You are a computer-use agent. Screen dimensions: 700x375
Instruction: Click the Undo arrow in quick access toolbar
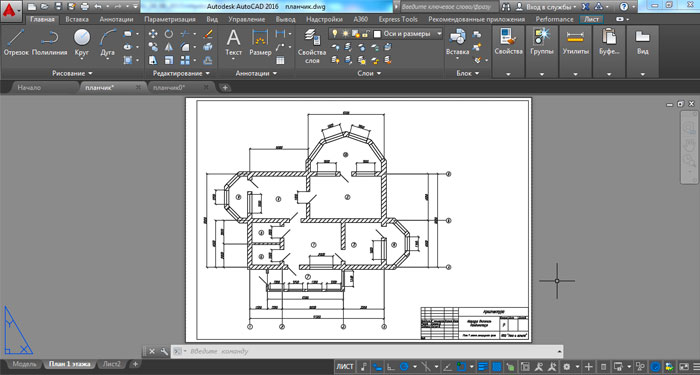click(98, 7)
